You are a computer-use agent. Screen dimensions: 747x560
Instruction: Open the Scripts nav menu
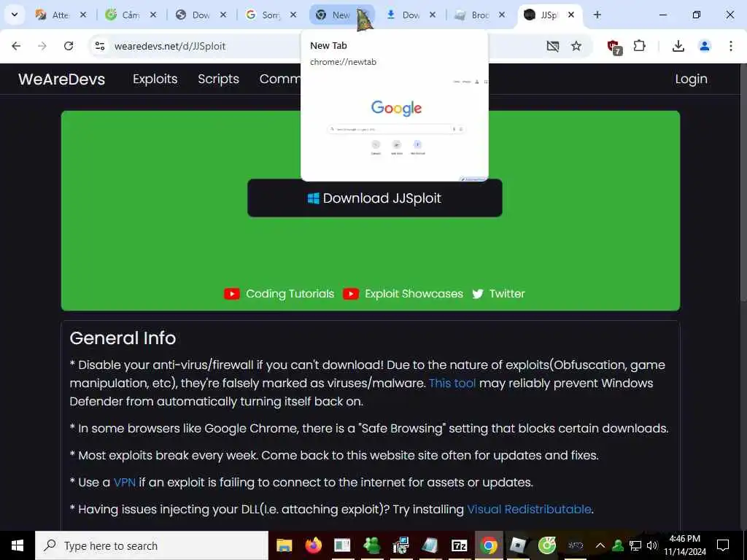click(218, 79)
